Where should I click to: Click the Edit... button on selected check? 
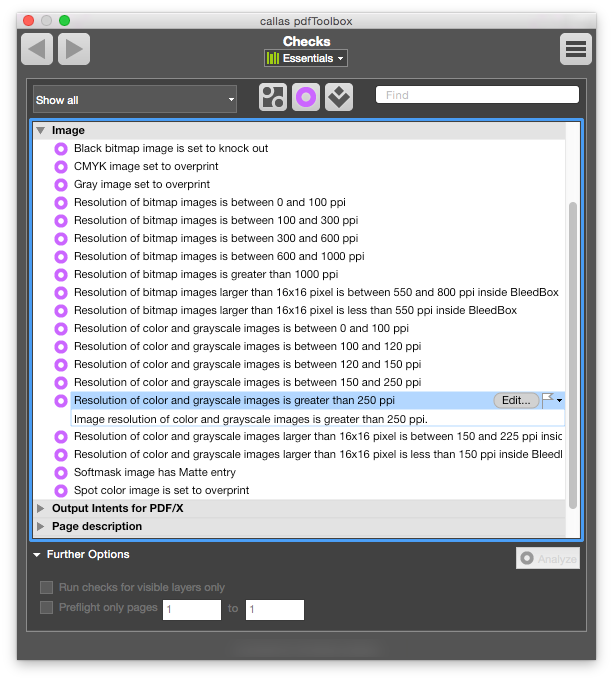pos(516,400)
